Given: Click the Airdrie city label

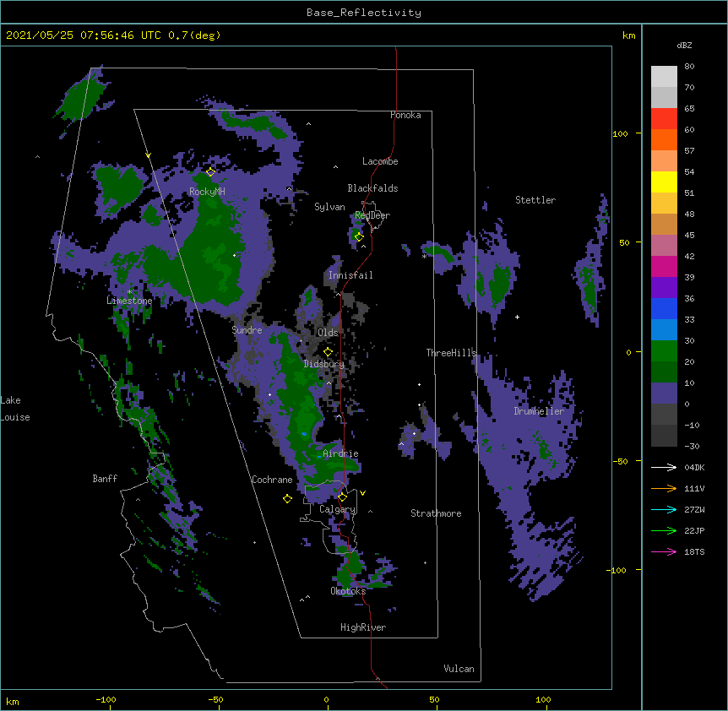Looking at the screenshot, I should point(341,453).
